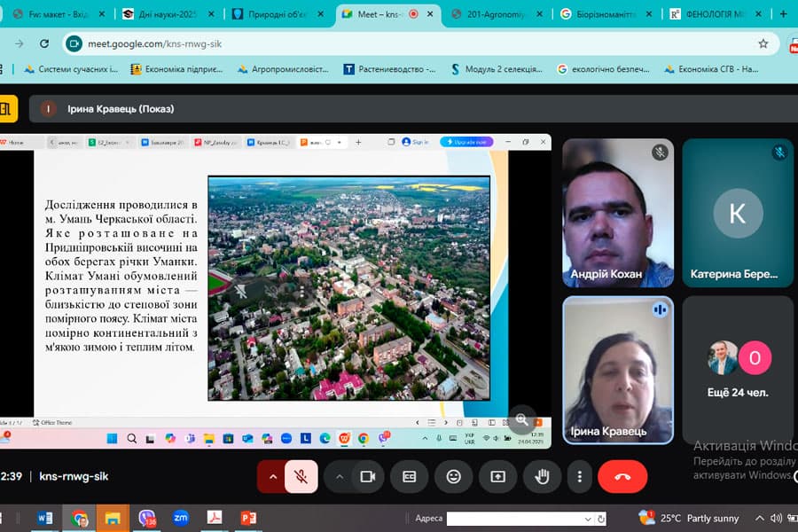The width and height of the screenshot is (798, 532).
Task: Reload the Meet page
Action: click(44, 43)
